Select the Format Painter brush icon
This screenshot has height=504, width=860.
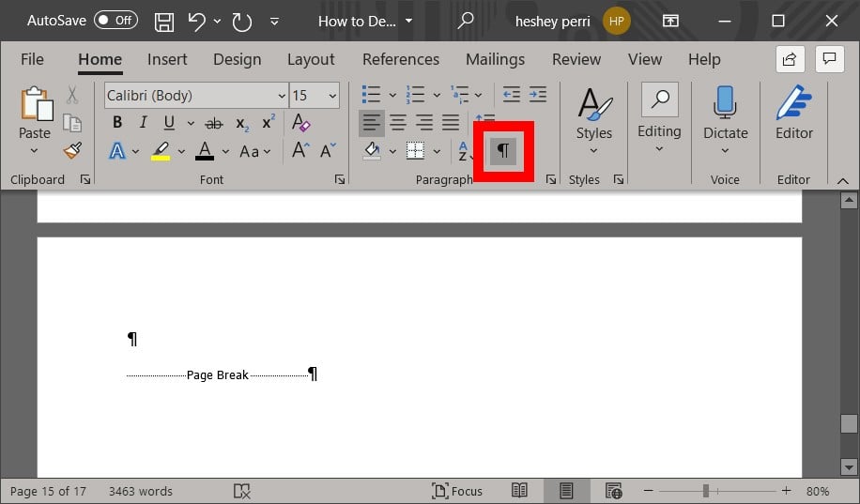coord(72,150)
